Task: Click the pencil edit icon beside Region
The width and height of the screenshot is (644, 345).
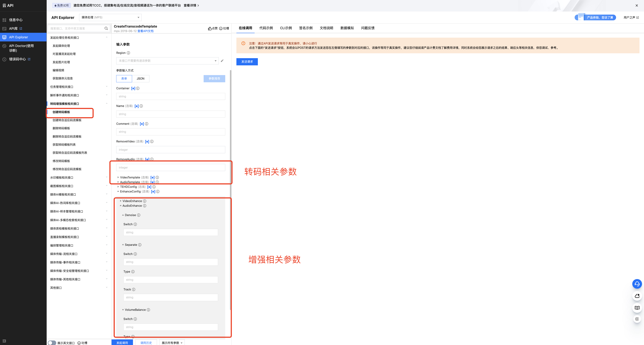Action: pyautogui.click(x=222, y=61)
